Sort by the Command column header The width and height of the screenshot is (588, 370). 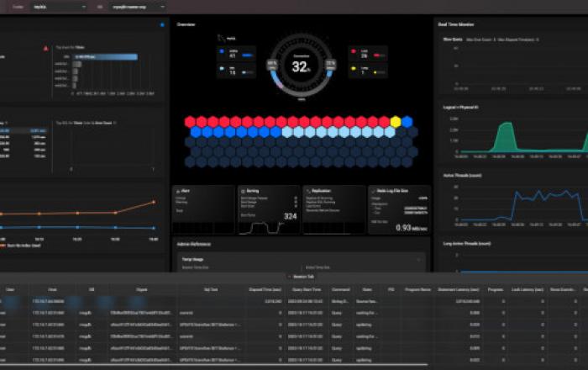[x=340, y=289]
